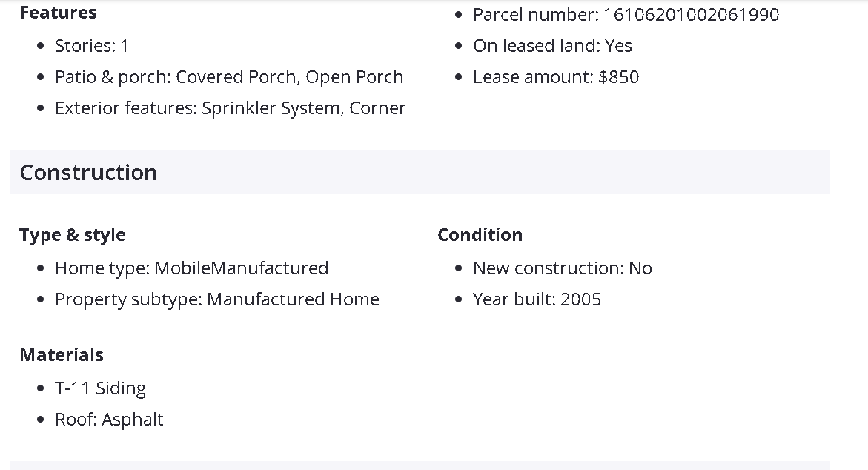This screenshot has height=470, width=868.
Task: Select the "Stories: 1" list item
Action: click(x=91, y=46)
